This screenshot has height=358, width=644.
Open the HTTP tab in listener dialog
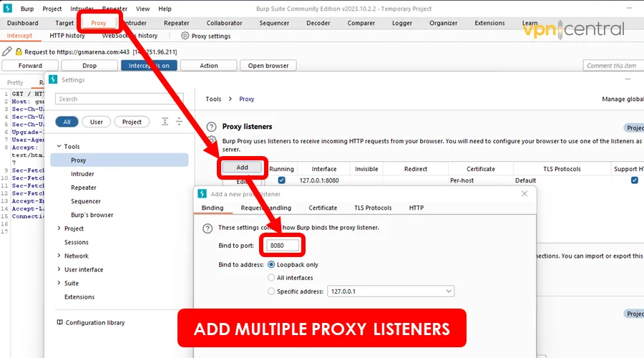[416, 208]
